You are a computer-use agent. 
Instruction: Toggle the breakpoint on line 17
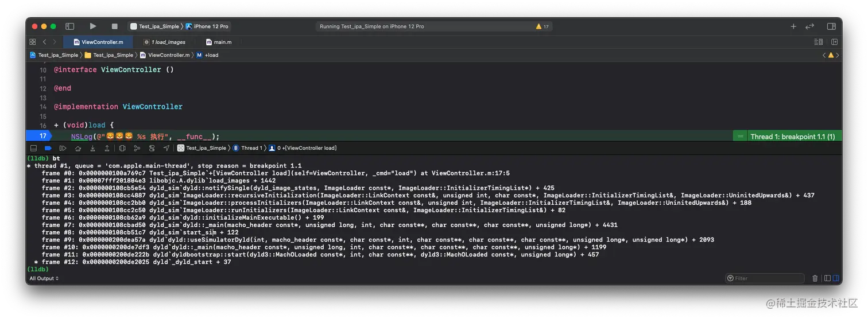pyautogui.click(x=40, y=136)
